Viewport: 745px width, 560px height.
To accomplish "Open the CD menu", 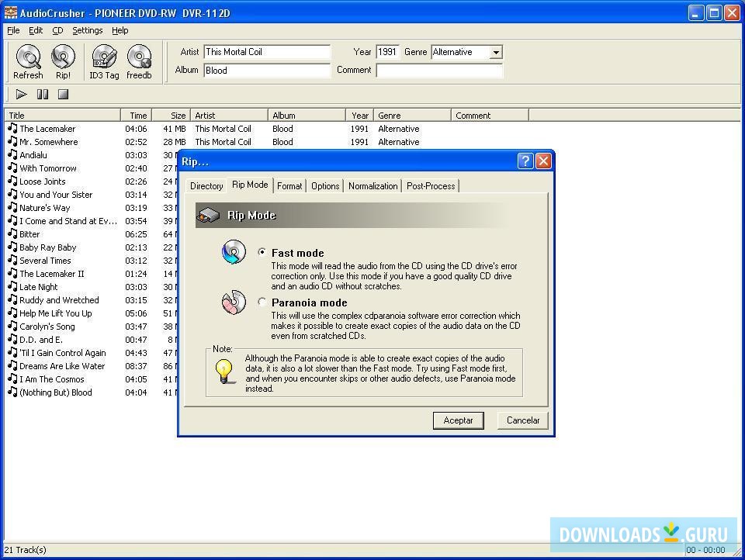I will pos(57,30).
